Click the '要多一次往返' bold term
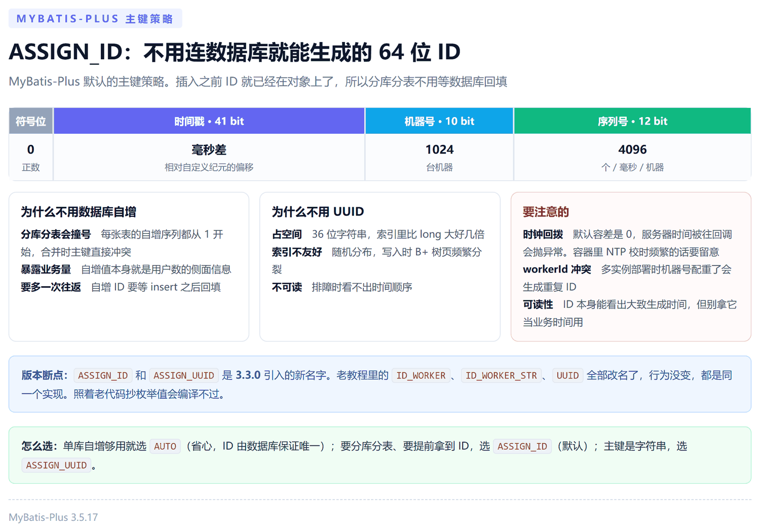The height and width of the screenshot is (532, 760). [x=51, y=287]
